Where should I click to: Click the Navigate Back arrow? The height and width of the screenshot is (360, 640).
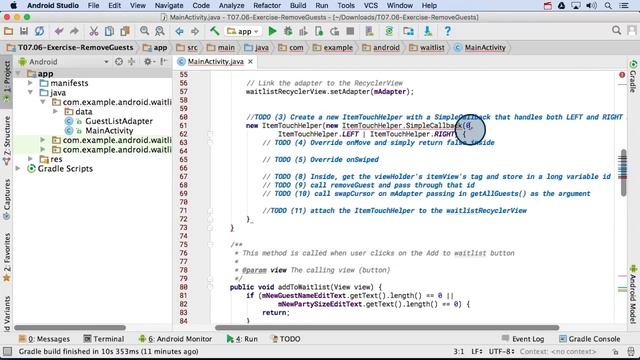(179, 31)
